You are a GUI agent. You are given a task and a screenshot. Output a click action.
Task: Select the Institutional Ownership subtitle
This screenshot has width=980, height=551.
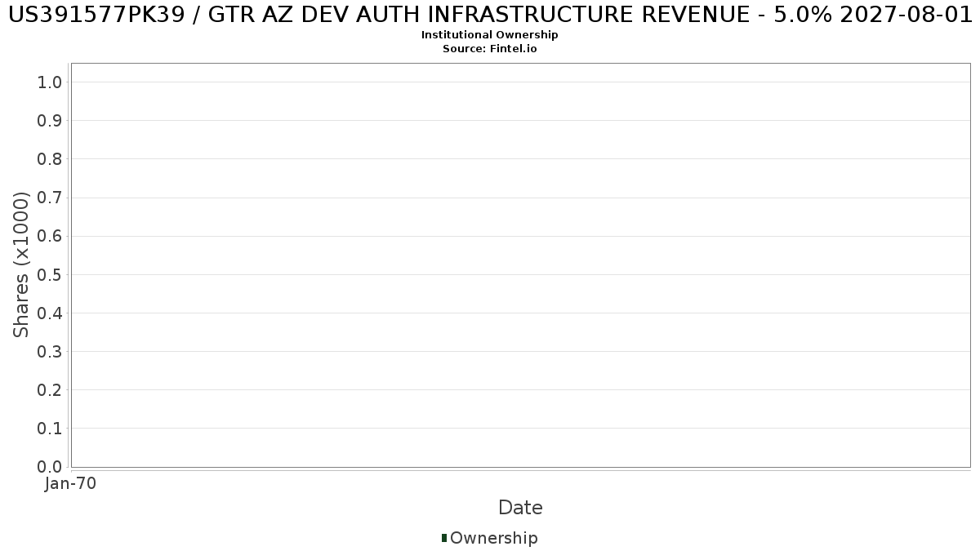click(x=490, y=35)
